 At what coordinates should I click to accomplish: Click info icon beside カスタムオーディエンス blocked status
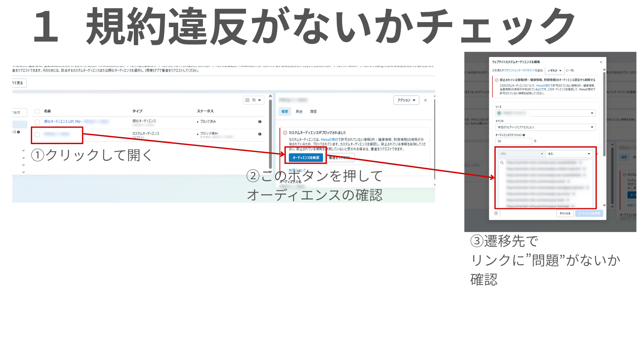tap(259, 134)
